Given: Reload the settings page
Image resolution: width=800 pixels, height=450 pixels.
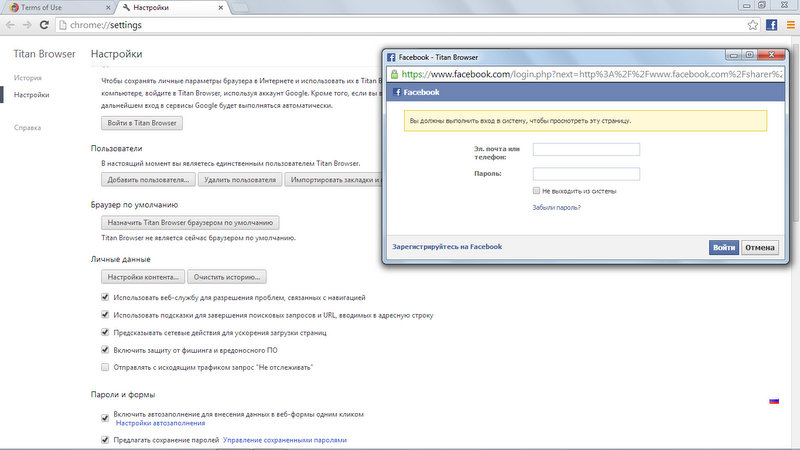Looking at the screenshot, I should (44, 25).
